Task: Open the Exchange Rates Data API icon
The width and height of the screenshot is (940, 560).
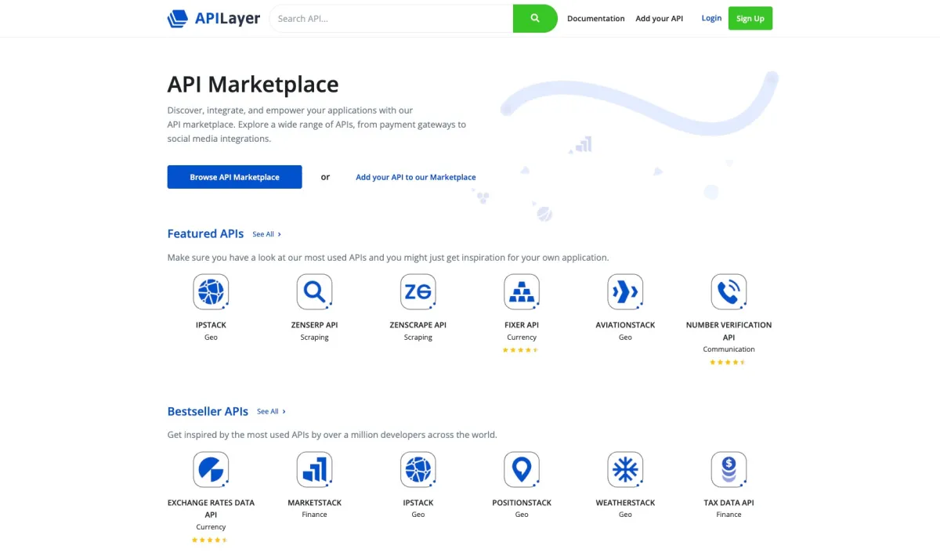Action: click(211, 470)
